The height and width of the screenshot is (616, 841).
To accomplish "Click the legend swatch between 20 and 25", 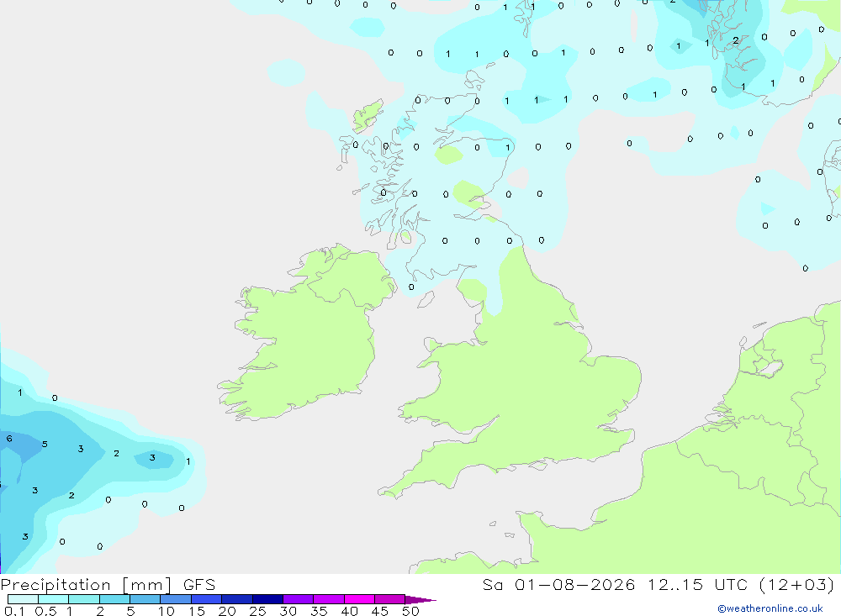I will point(237,599).
